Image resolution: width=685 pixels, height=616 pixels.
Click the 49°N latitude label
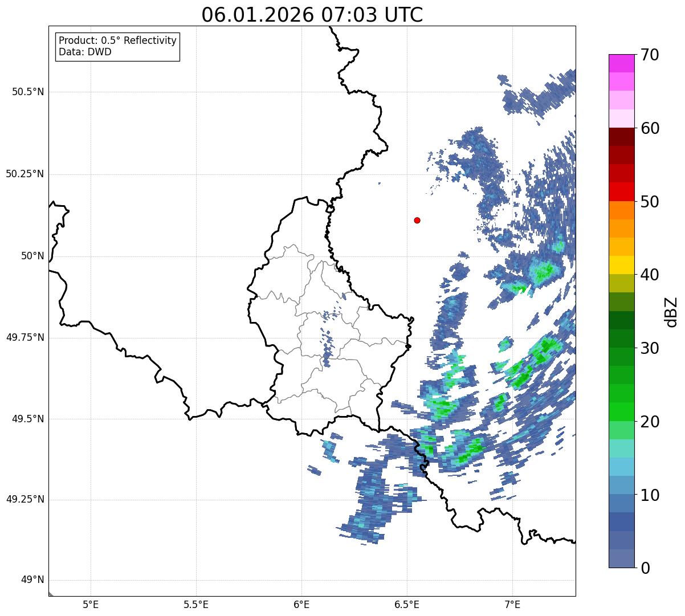[32, 580]
